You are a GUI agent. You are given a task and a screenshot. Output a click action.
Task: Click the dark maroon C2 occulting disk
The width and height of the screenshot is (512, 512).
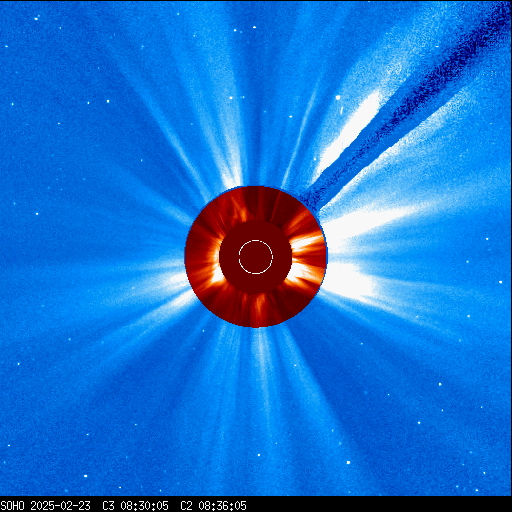(x=256, y=257)
